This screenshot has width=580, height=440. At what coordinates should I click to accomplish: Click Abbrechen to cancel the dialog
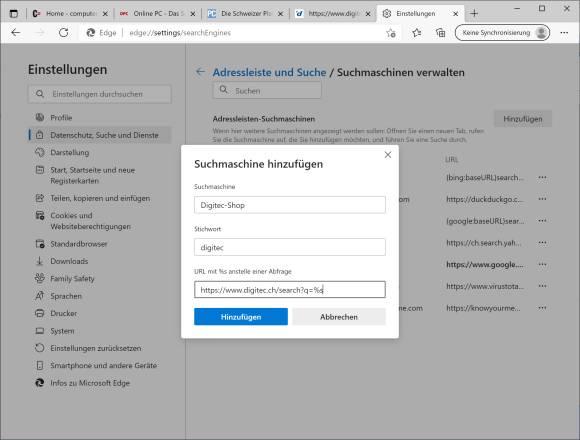tap(339, 317)
